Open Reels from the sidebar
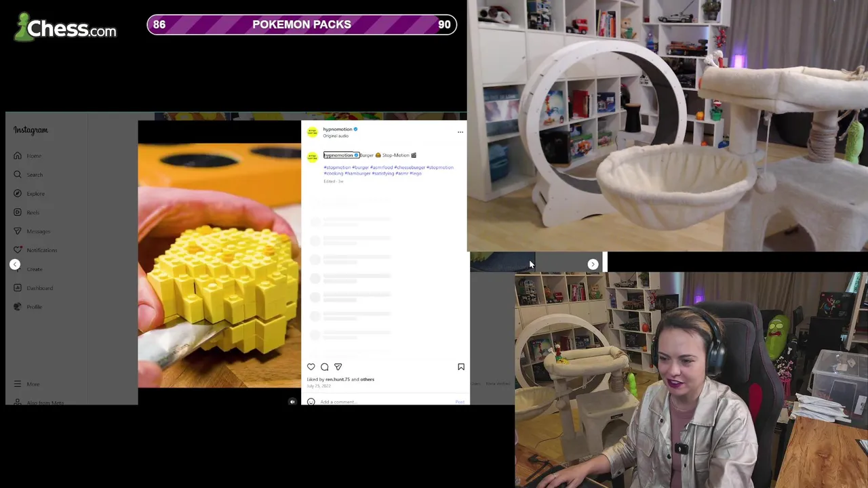Viewport: 868px width, 488px height. [x=26, y=213]
